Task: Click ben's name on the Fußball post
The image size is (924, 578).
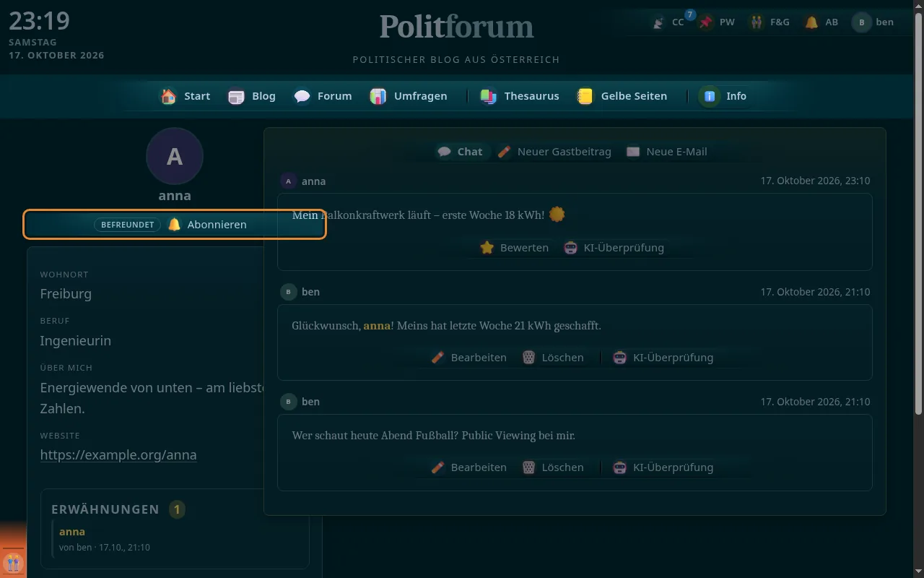Action: click(x=310, y=402)
